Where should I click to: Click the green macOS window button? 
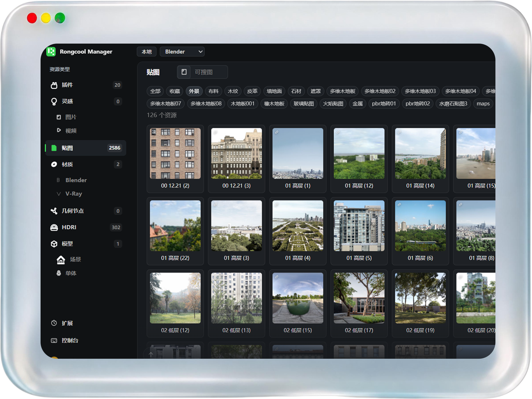pyautogui.click(x=60, y=18)
